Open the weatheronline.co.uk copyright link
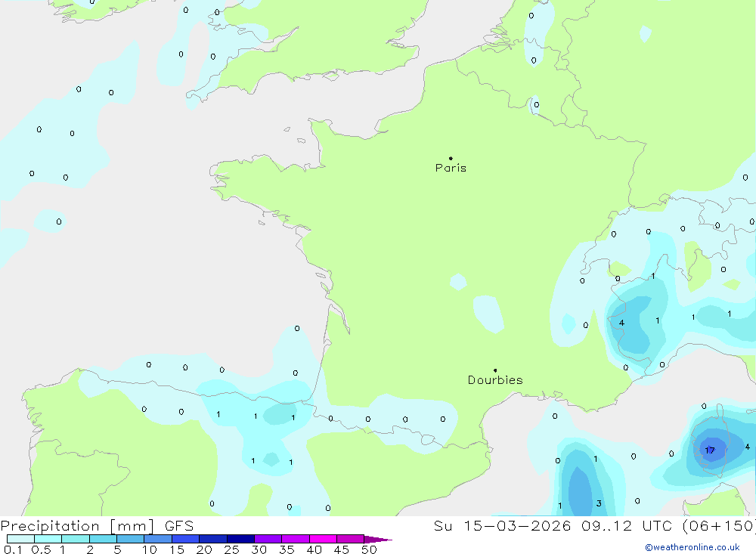The image size is (756, 554). (x=692, y=547)
